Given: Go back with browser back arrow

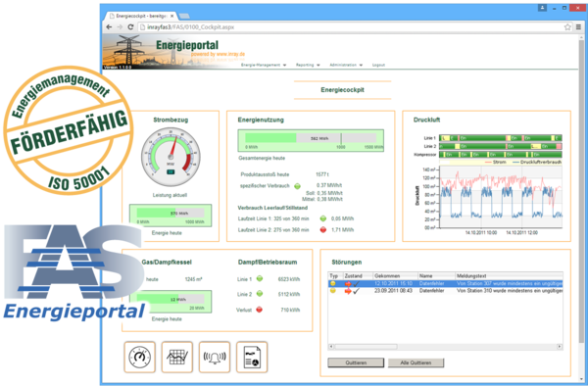Looking at the screenshot, I should click(x=109, y=27).
